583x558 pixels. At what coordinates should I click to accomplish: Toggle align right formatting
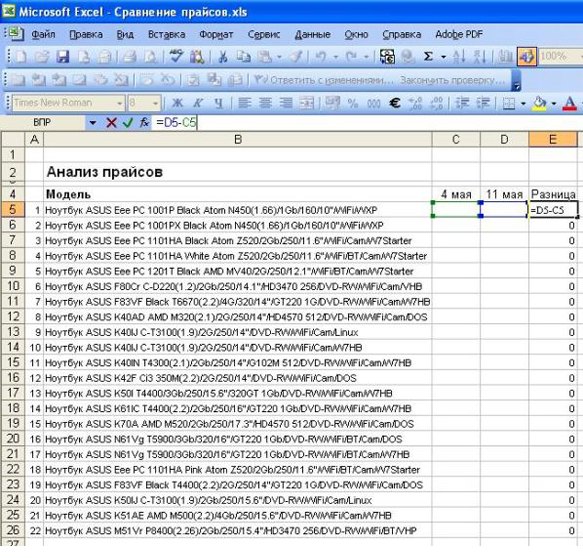click(x=286, y=103)
